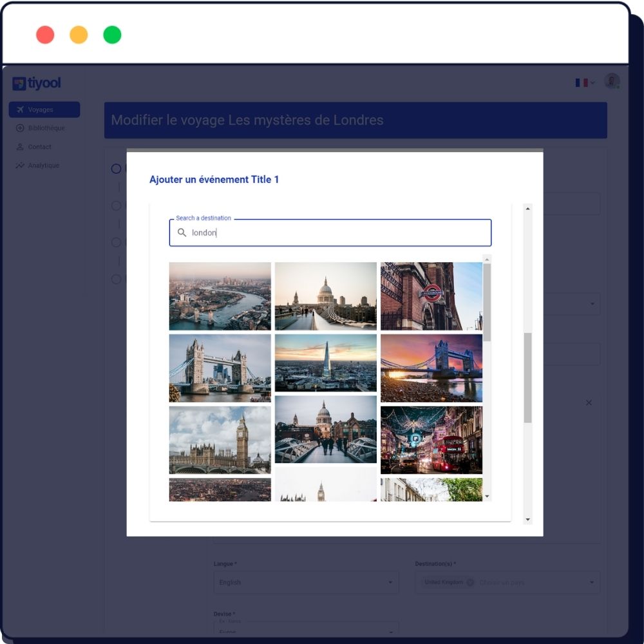Image resolution: width=644 pixels, height=644 pixels.
Task: Click the plus-circle icon beside Bibliothèque
Action: click(20, 128)
